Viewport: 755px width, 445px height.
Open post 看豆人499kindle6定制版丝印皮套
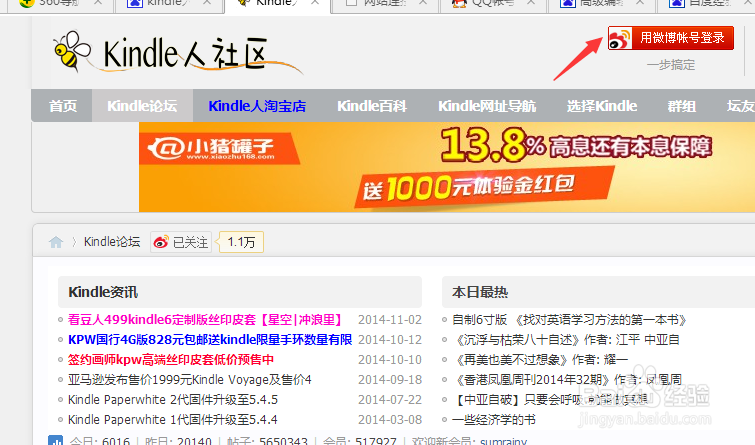click(x=206, y=320)
